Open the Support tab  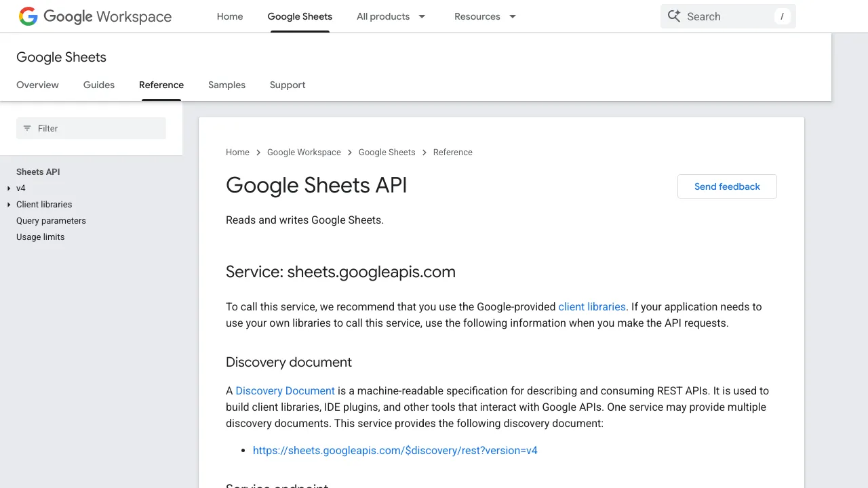[288, 85]
